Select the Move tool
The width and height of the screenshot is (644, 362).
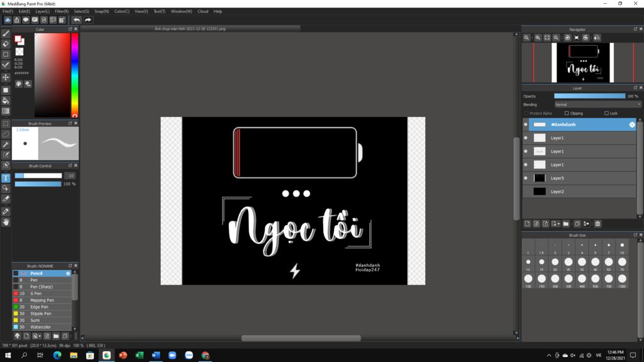[6, 77]
